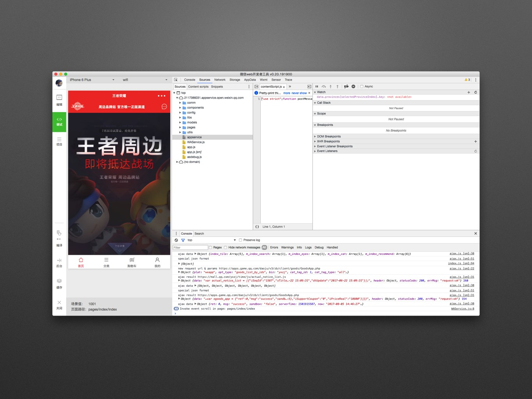
Task: Enable the Async checkbox
Action: tap(362, 87)
